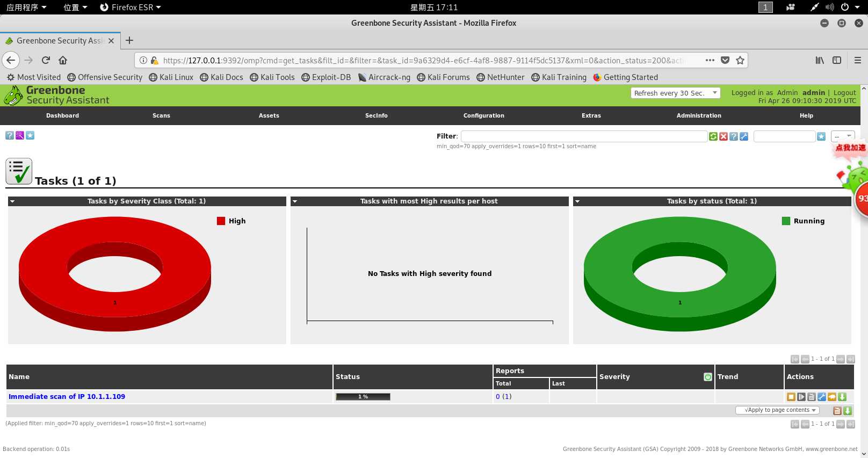The height and width of the screenshot is (458, 868).
Task: Open the SecInfo menu
Action: [376, 115]
